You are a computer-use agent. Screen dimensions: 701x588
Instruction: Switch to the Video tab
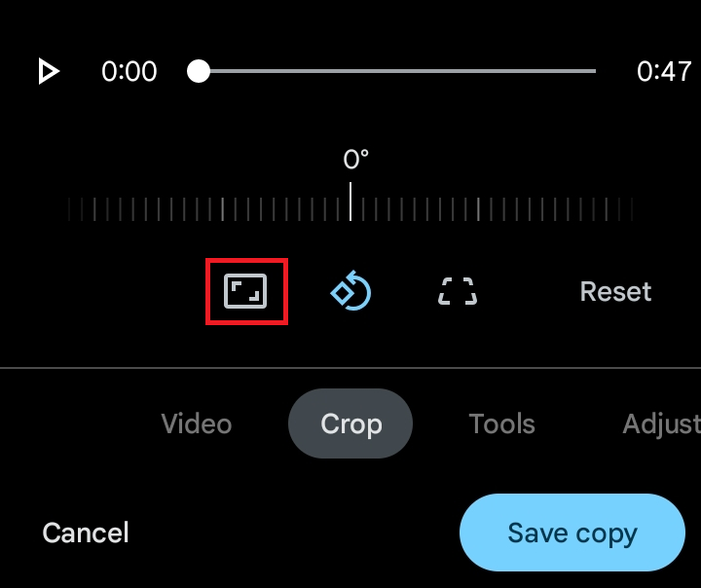[197, 423]
